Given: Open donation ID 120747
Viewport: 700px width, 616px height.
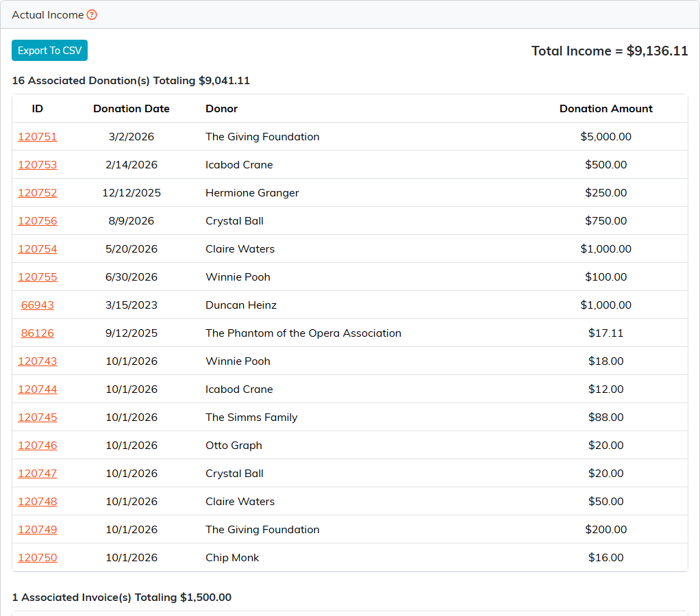Looking at the screenshot, I should [38, 474].
